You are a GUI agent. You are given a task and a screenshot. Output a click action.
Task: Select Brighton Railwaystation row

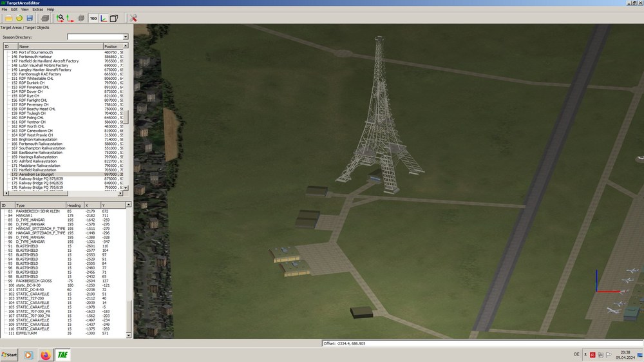[x=63, y=139]
